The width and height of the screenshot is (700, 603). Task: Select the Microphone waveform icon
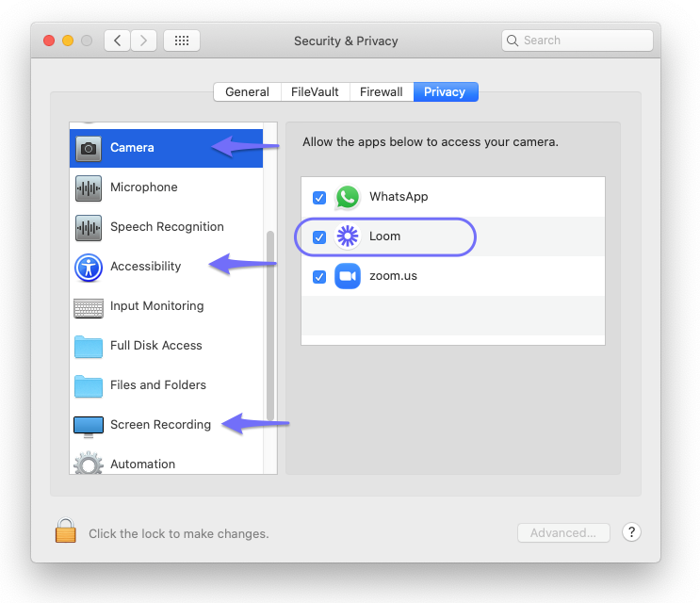(89, 187)
